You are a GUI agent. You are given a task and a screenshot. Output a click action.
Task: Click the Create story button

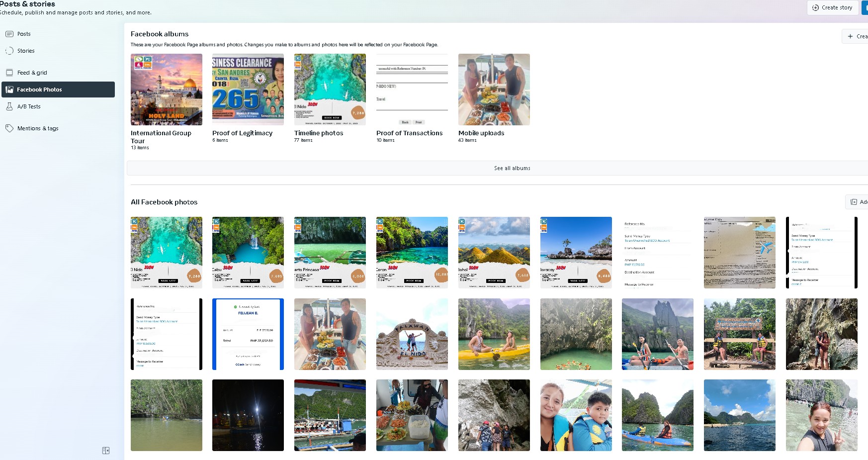[x=833, y=7]
